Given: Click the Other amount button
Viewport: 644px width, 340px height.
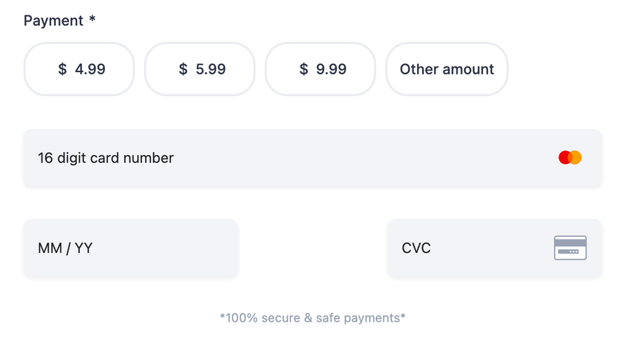Looking at the screenshot, I should (x=447, y=69).
